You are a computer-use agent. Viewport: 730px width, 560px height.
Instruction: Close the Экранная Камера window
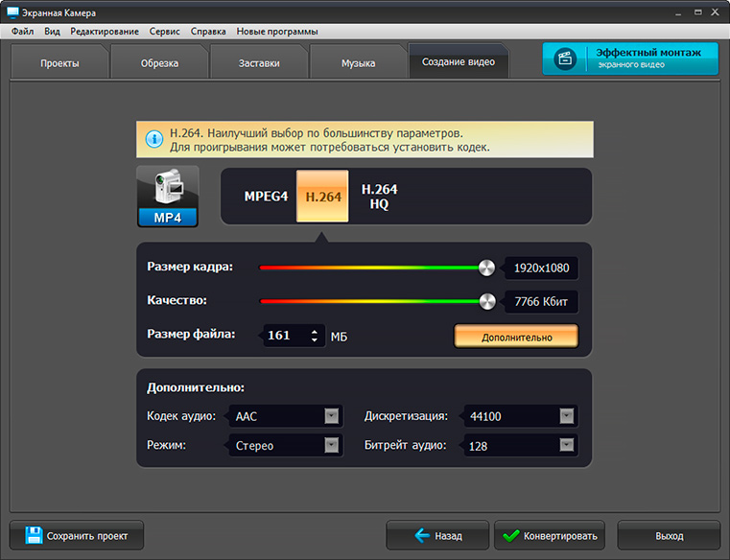716,12
